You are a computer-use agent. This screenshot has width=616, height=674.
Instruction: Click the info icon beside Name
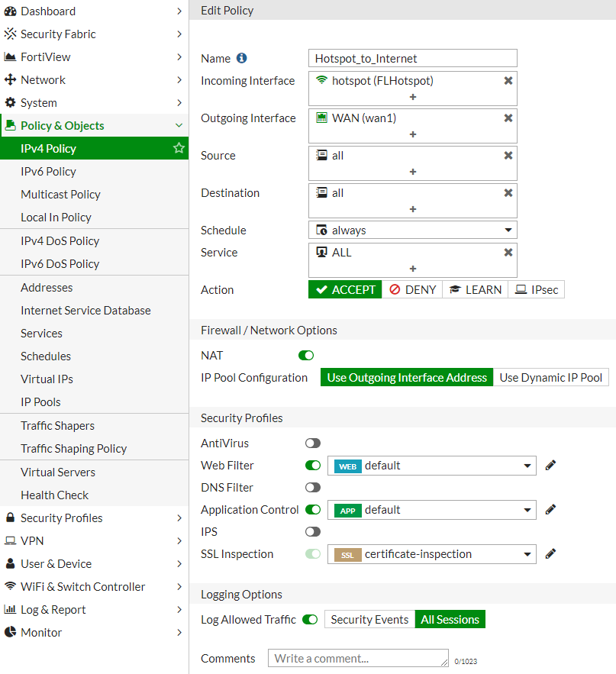(241, 58)
